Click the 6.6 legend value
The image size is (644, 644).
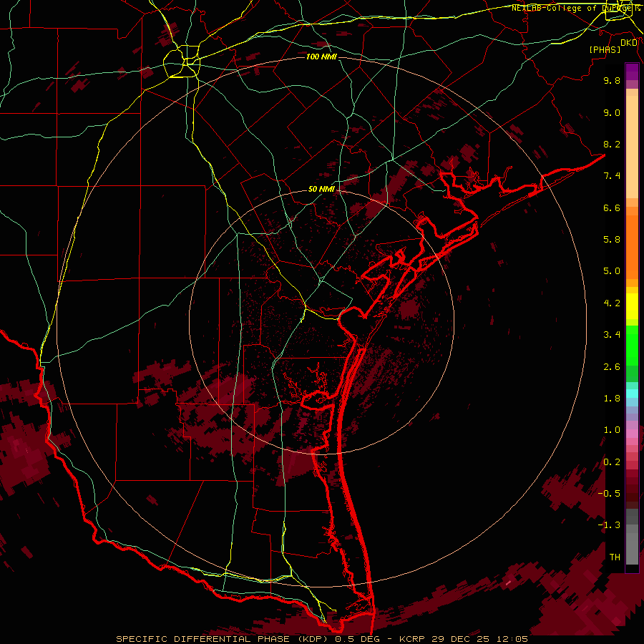tap(612, 208)
